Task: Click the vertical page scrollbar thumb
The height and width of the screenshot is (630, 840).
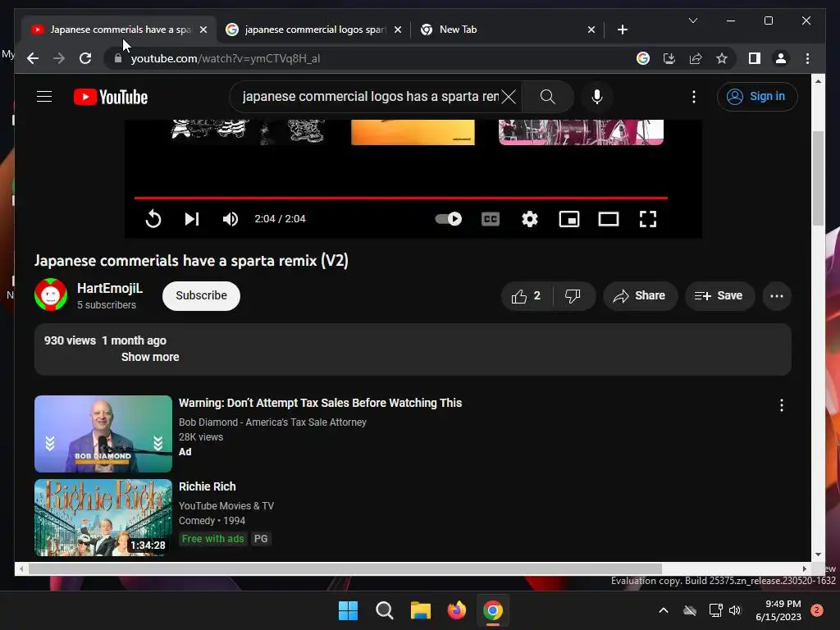Action: pos(818,178)
